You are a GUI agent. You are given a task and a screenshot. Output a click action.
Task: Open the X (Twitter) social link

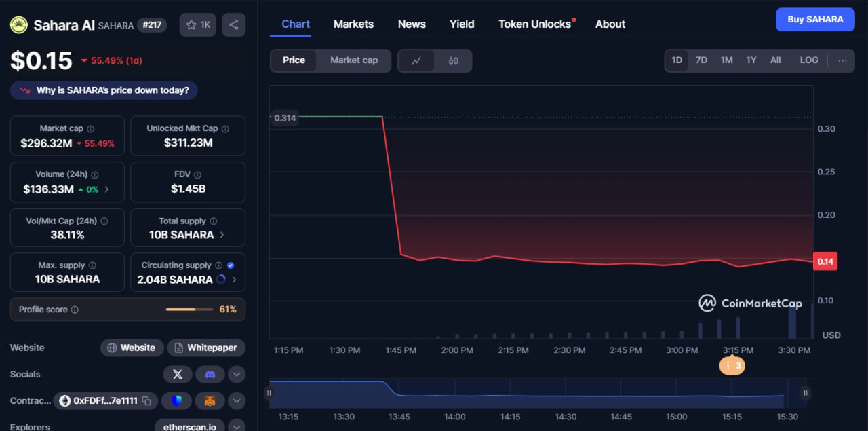(178, 374)
